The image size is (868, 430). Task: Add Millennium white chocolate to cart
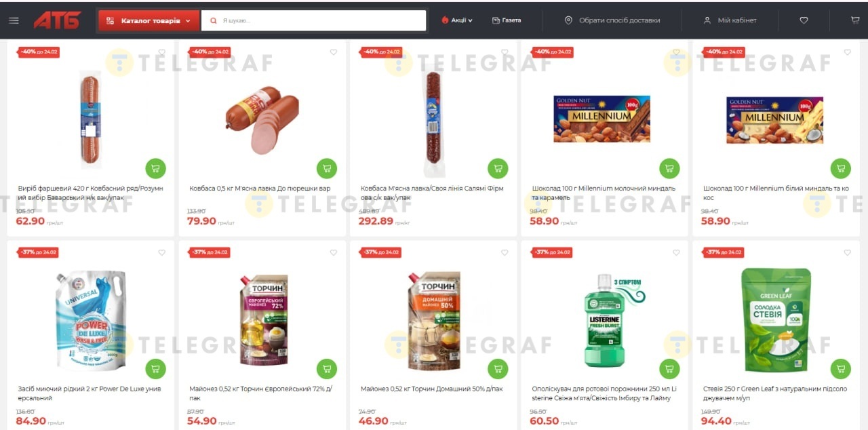(x=841, y=168)
